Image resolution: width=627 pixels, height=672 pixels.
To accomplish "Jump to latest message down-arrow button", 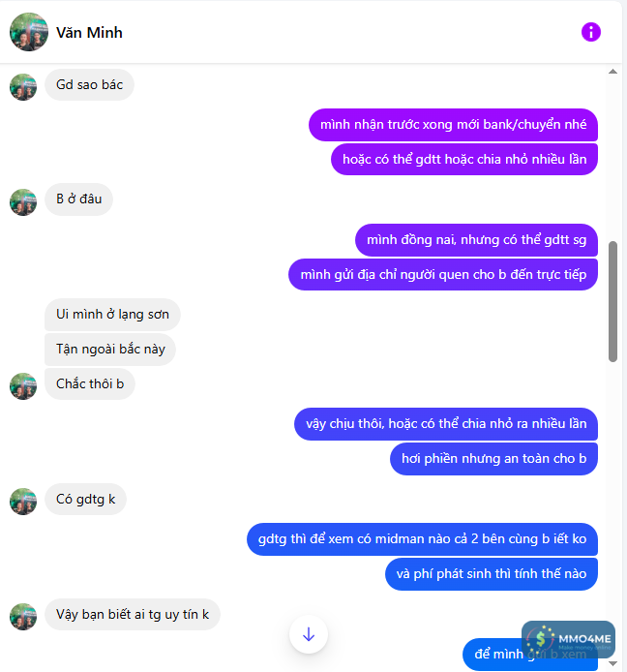I will pyautogui.click(x=309, y=634).
